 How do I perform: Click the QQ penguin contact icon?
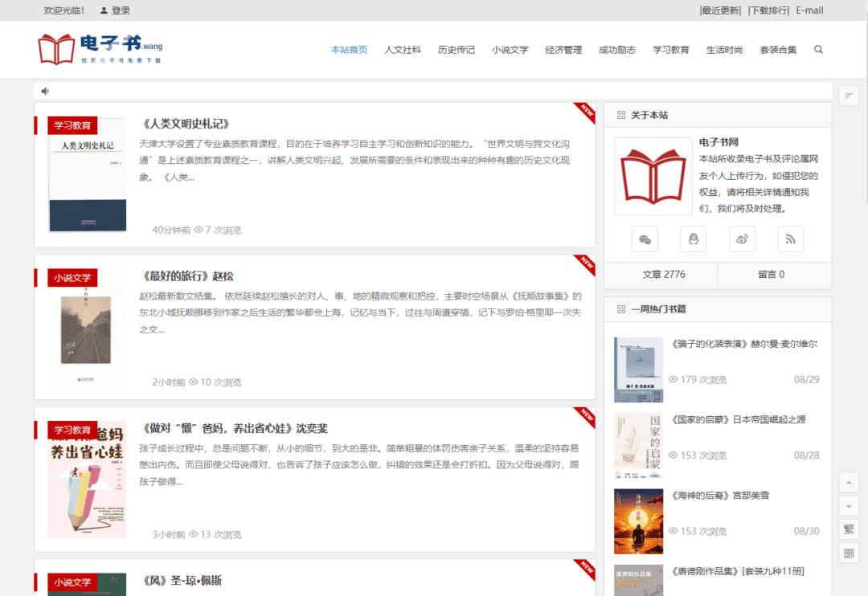point(693,239)
